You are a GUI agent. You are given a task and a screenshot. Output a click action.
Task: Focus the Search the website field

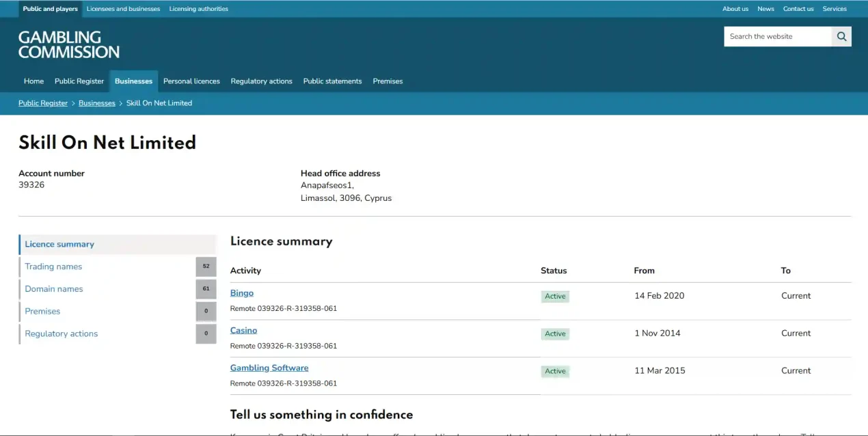pos(778,37)
